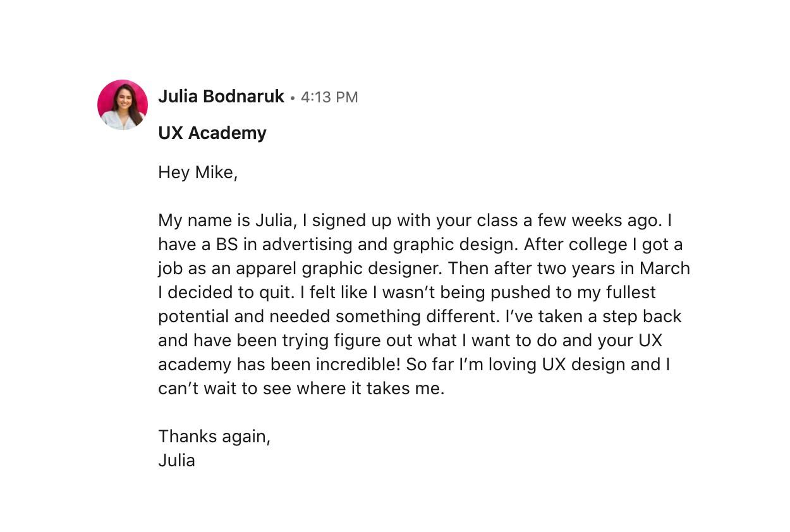Click the phrase 'apparel graphic designer'
The height and width of the screenshot is (532, 790).
tap(339, 269)
